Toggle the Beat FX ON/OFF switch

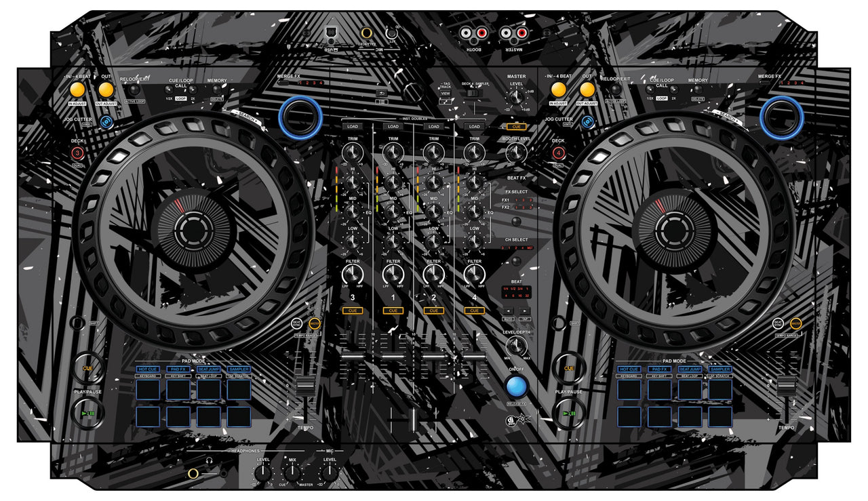click(517, 388)
